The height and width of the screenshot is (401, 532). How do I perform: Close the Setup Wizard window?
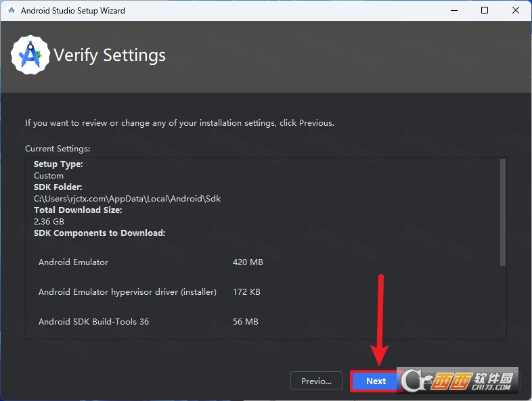[x=515, y=11]
